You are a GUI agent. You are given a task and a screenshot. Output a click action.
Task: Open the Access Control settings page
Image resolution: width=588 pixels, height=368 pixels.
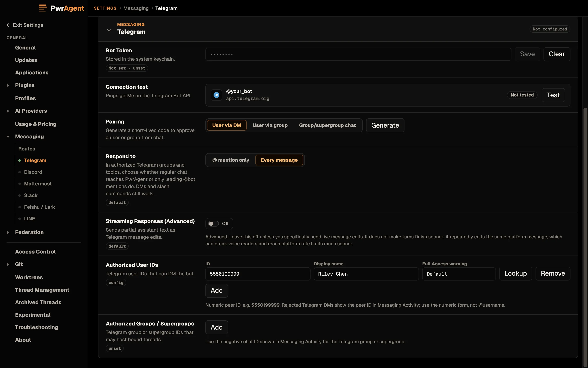click(x=35, y=252)
